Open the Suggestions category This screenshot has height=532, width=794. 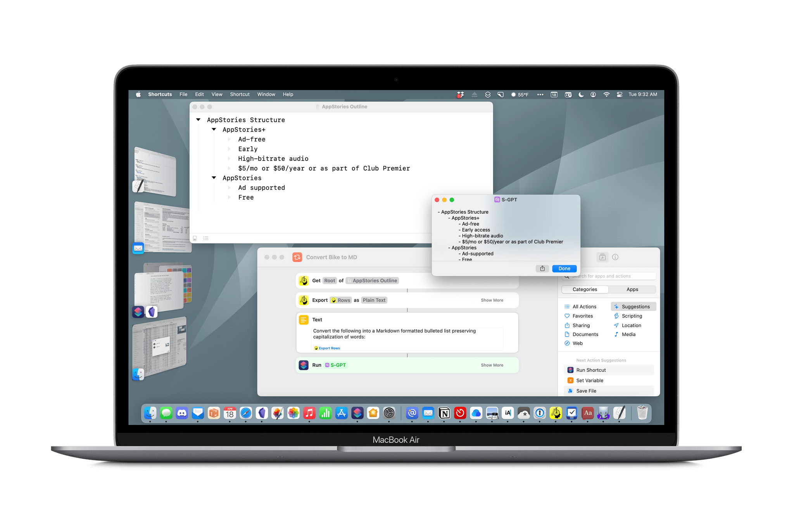pyautogui.click(x=633, y=306)
